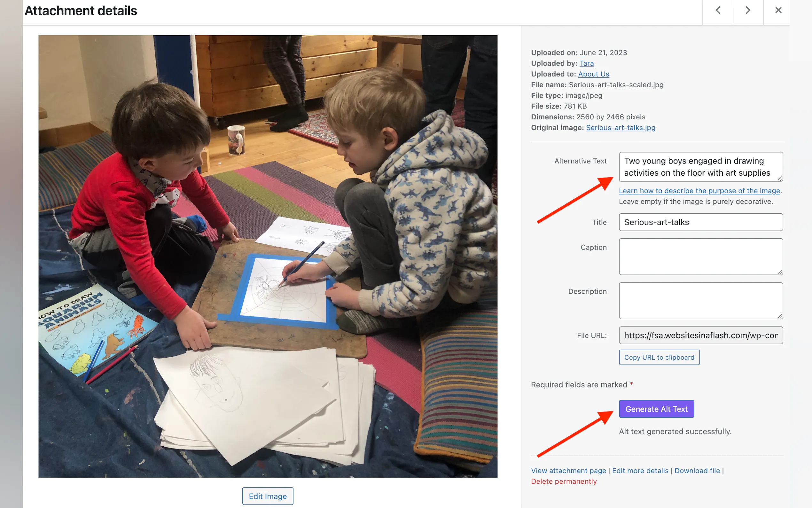
Task: Select the File URL field
Action: (x=700, y=335)
